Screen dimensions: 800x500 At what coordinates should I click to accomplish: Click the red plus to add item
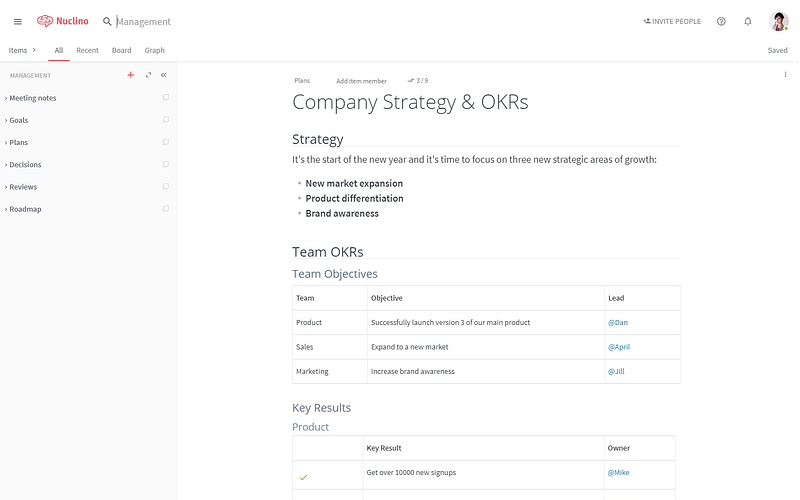[130, 75]
